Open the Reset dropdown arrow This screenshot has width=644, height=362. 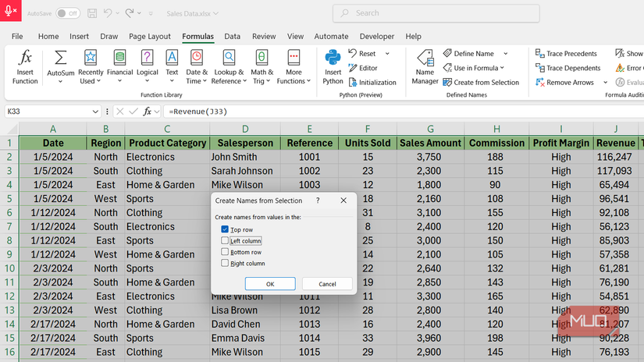(x=387, y=54)
